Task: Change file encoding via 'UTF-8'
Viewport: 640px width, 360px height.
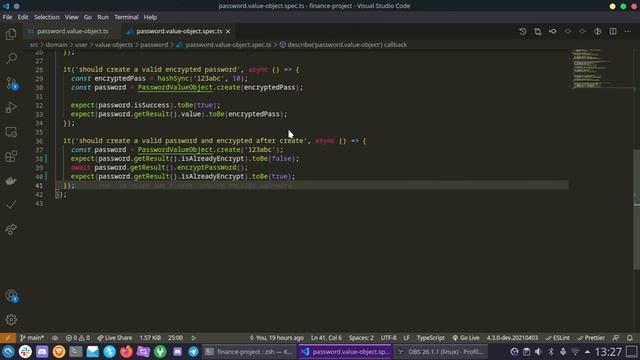Action: pyautogui.click(x=388, y=338)
